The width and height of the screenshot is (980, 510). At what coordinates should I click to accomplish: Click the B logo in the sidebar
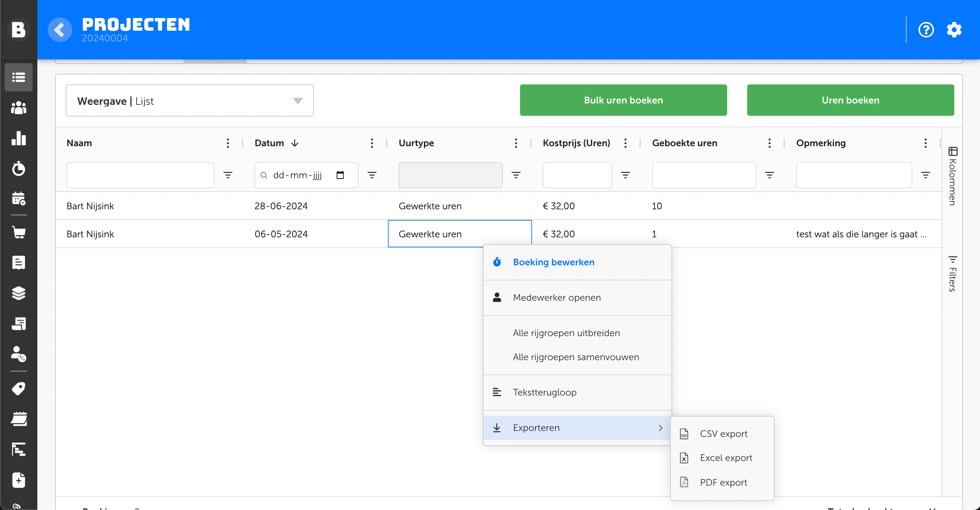click(x=18, y=29)
